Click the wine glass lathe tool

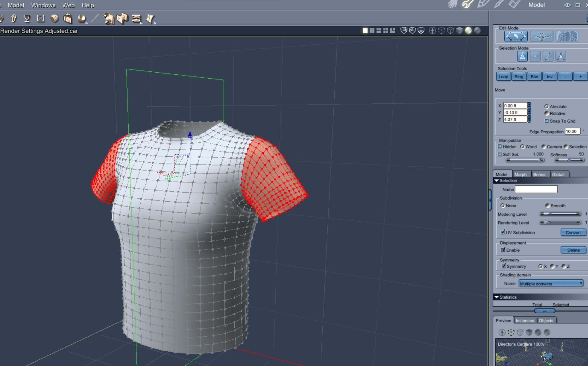[x=27, y=19]
